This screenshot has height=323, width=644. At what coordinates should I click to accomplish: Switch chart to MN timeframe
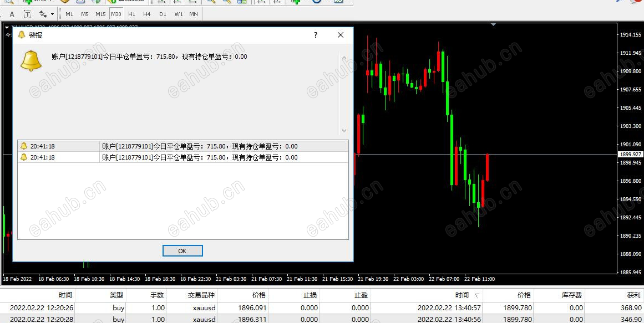(x=194, y=14)
